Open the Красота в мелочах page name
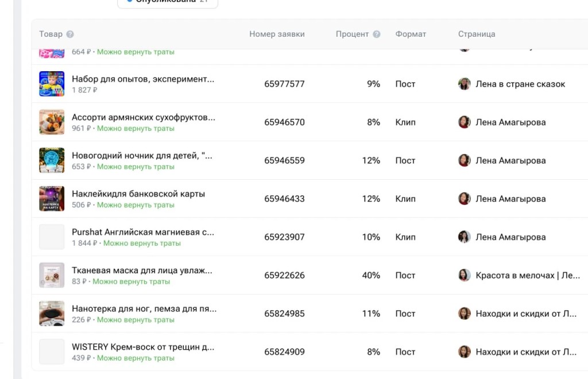588x379 pixels. pyautogui.click(x=528, y=275)
